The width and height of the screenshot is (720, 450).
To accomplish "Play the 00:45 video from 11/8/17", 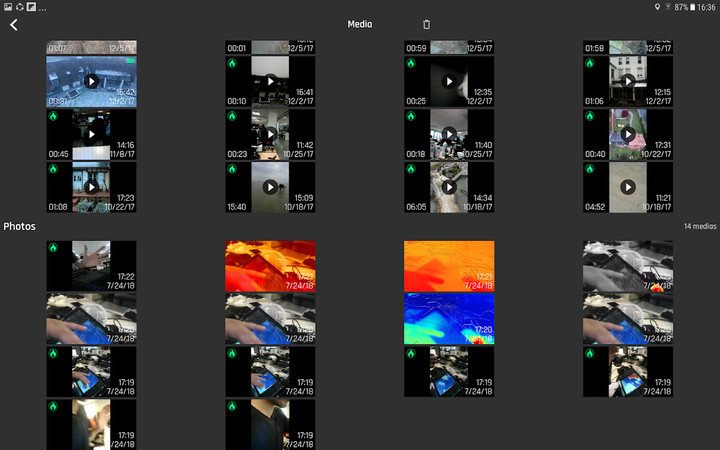I will [x=91, y=135].
